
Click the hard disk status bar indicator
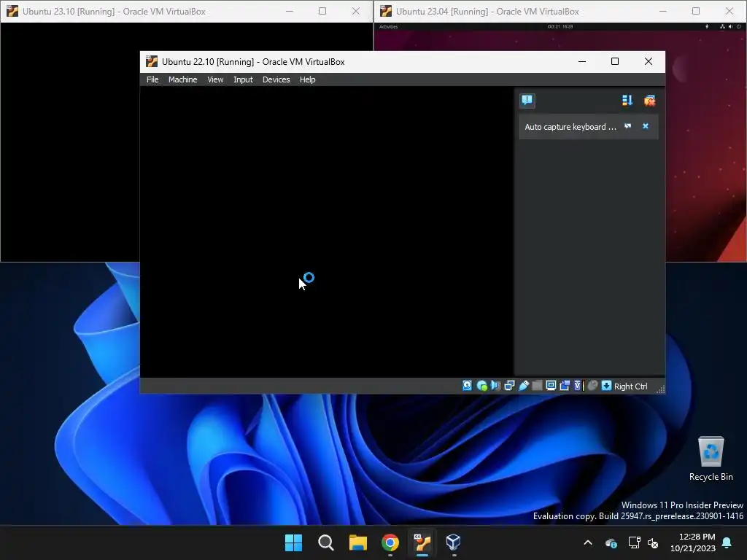pos(468,386)
